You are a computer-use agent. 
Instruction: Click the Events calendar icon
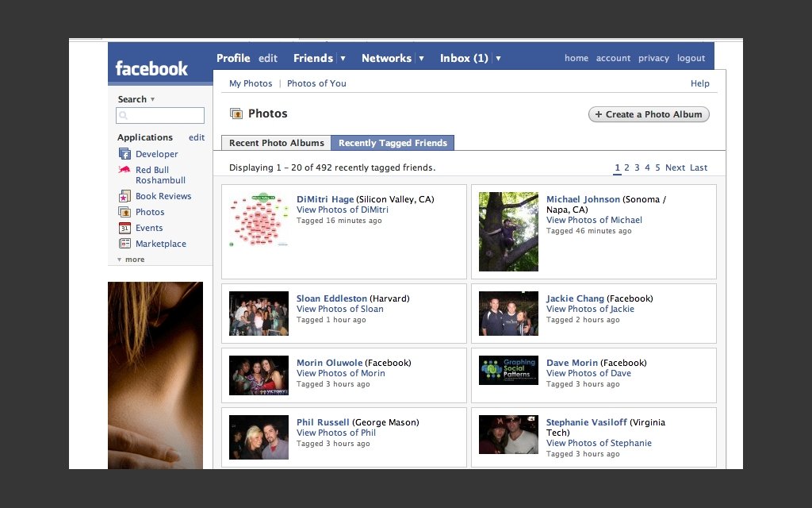point(124,228)
